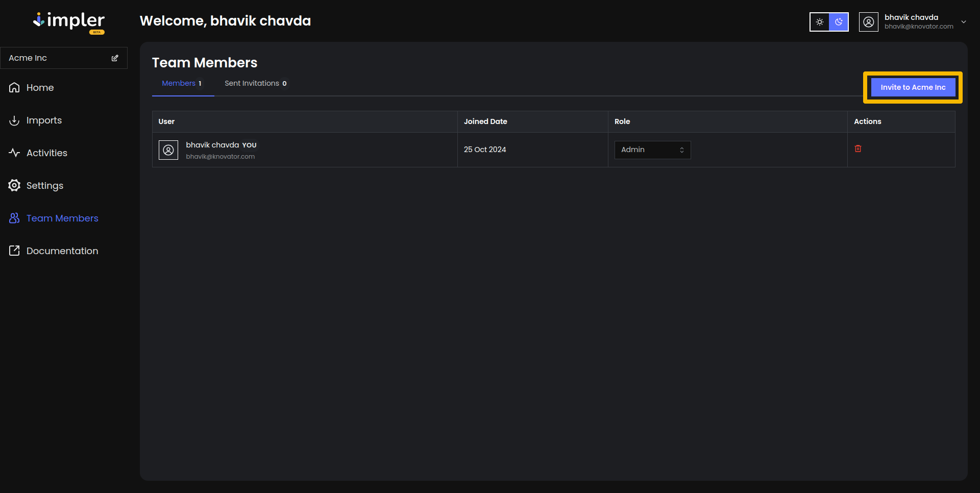Click Invite to Acme Inc button

(x=913, y=88)
